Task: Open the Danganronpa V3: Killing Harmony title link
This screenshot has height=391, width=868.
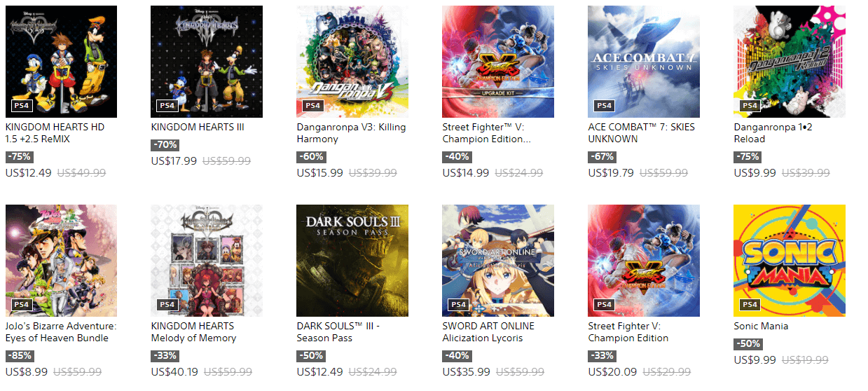Action: (351, 133)
